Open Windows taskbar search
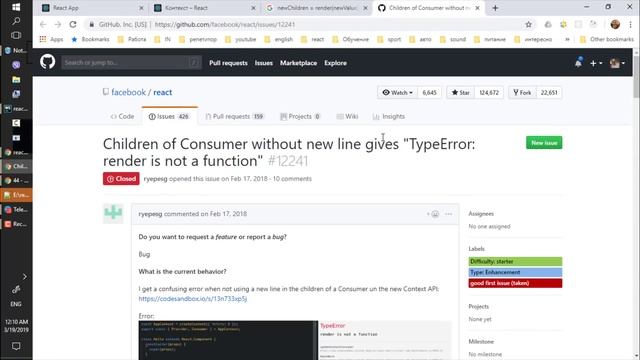 (x=16, y=21)
